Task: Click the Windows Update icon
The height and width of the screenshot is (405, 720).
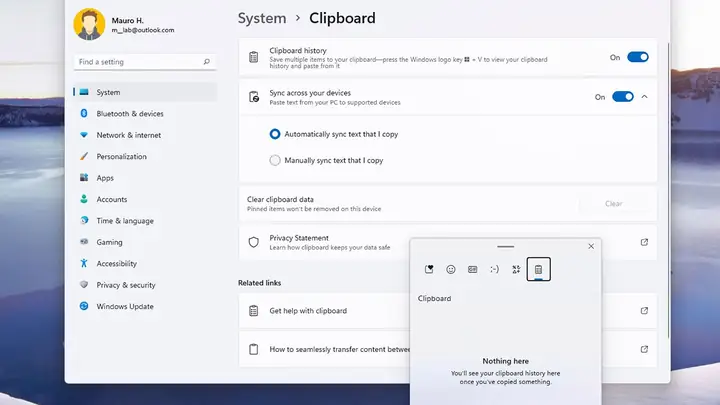Action: point(84,306)
